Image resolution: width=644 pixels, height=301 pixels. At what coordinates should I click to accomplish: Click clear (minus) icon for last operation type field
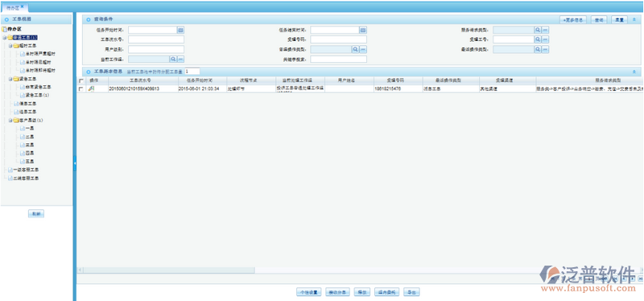pyautogui.click(x=546, y=50)
